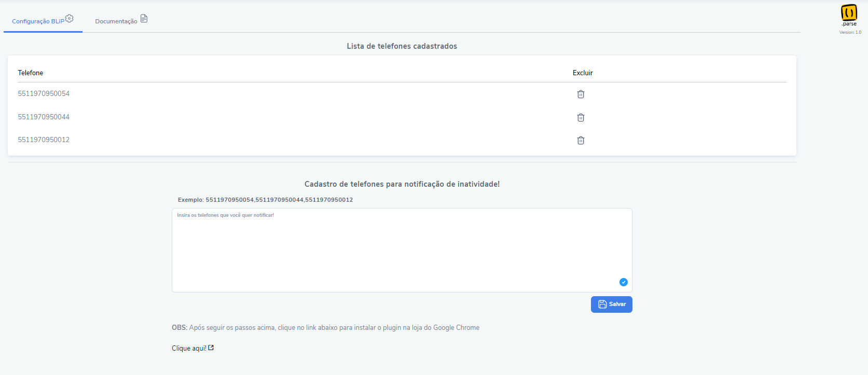Screen dimensions: 868x375
Task: Click the floppy disk icon on Salvar
Action: click(x=602, y=304)
